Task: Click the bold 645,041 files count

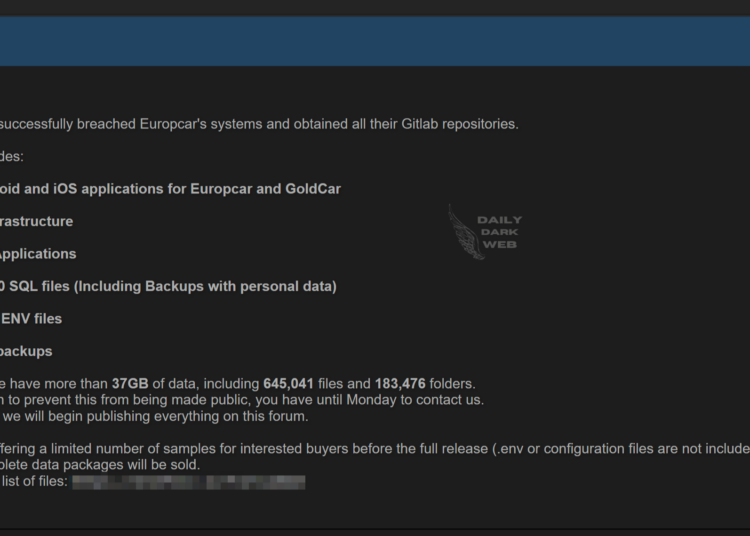Action: [288, 384]
